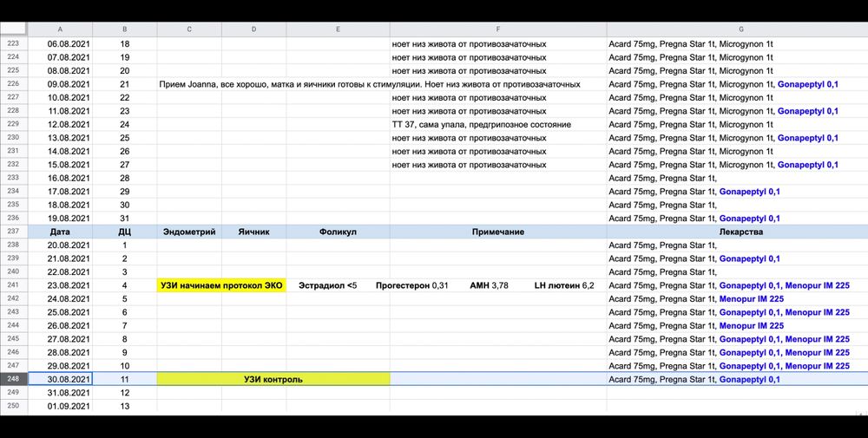
Task: Select column F header
Action: 497,29
